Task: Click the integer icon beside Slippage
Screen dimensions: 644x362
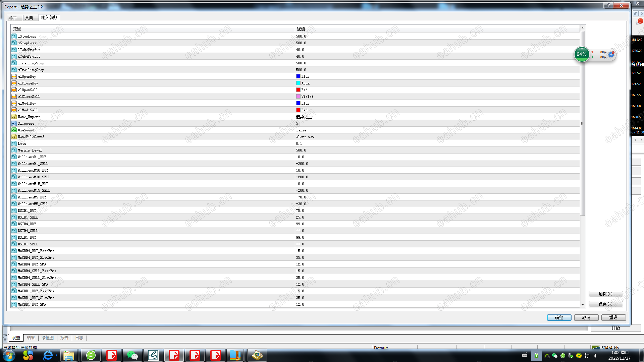Action: click(x=14, y=123)
